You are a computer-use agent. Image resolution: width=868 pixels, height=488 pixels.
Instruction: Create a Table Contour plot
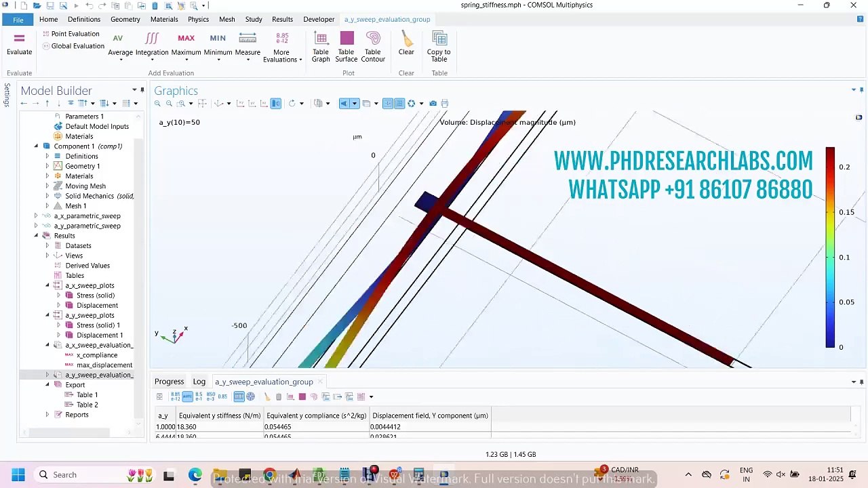click(x=373, y=47)
